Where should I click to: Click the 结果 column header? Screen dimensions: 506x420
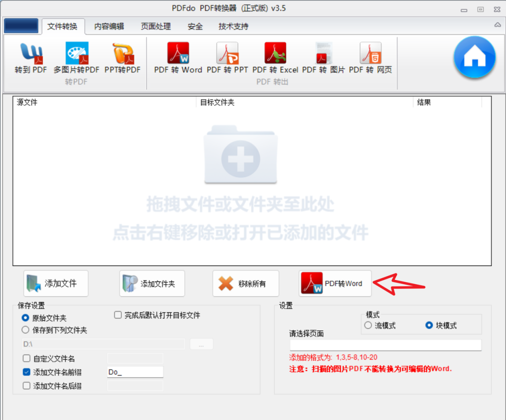(x=447, y=102)
